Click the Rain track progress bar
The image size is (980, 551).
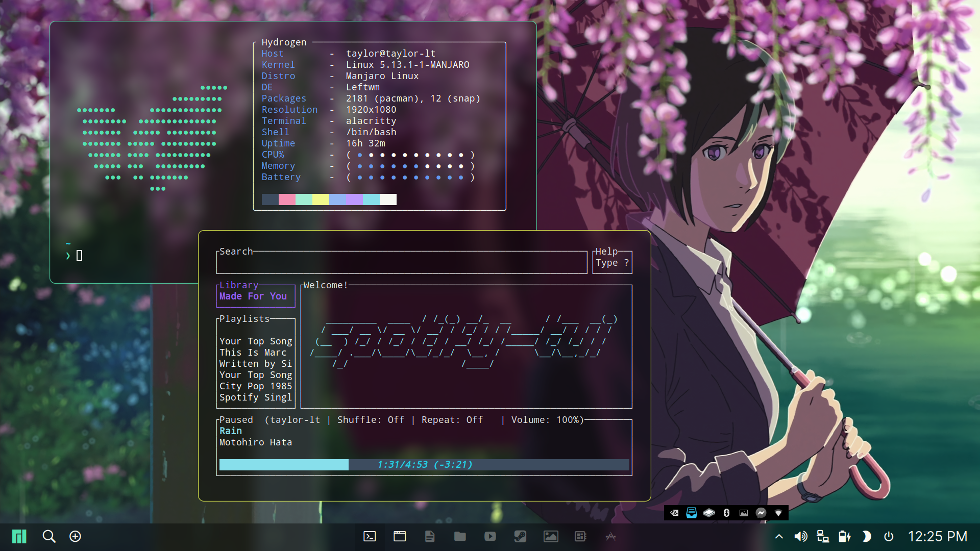point(424,464)
